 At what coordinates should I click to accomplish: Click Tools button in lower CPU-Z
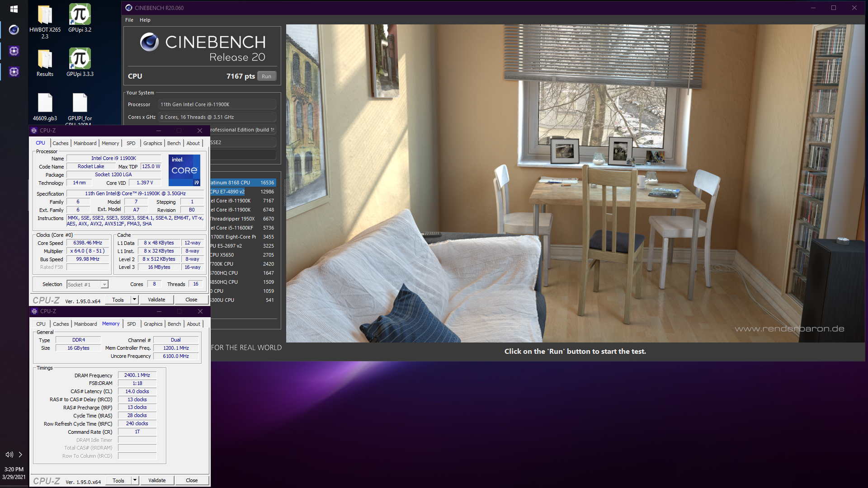coord(118,480)
